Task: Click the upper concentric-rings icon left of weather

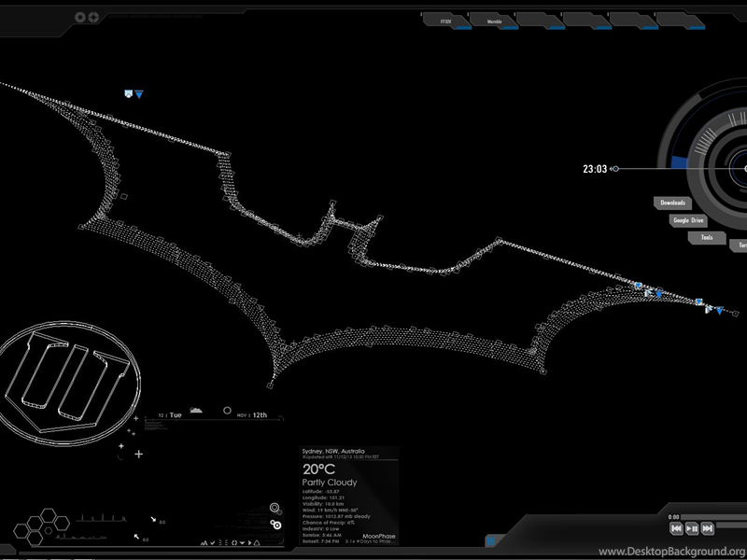Action: tap(275, 508)
